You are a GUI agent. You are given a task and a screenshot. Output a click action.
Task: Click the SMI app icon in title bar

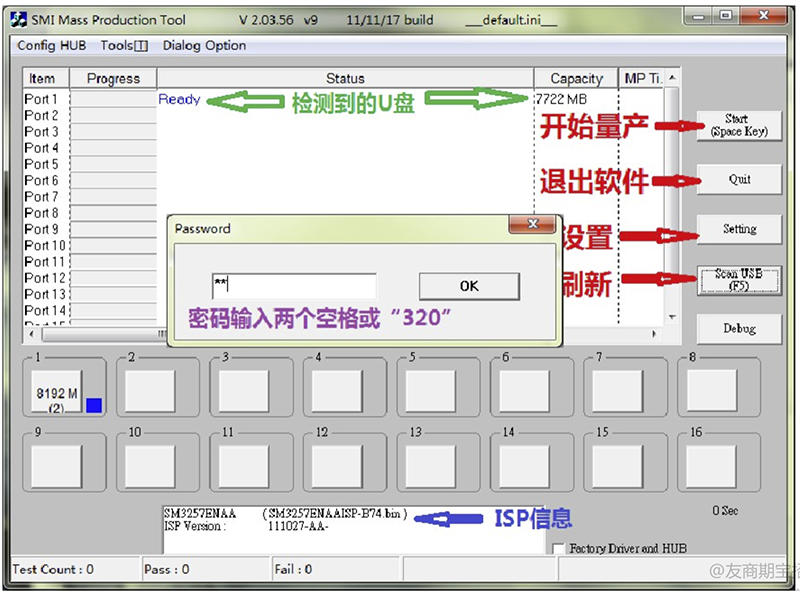tap(18, 20)
